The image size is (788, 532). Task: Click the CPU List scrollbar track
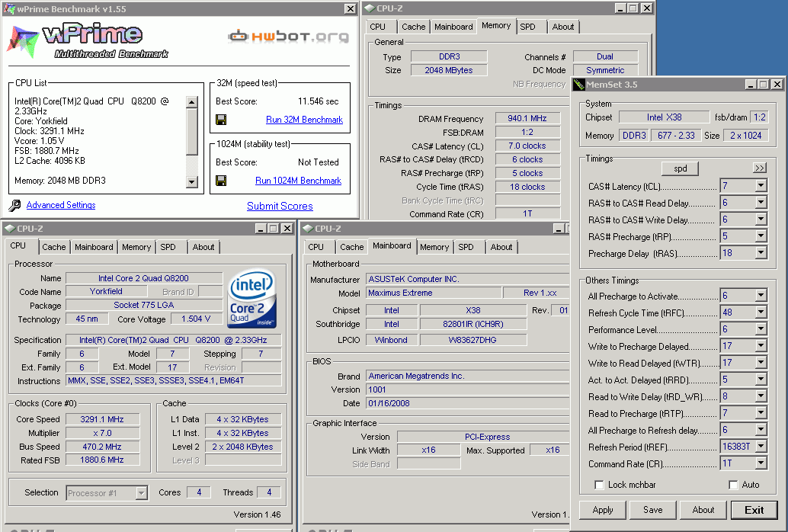pos(191,142)
